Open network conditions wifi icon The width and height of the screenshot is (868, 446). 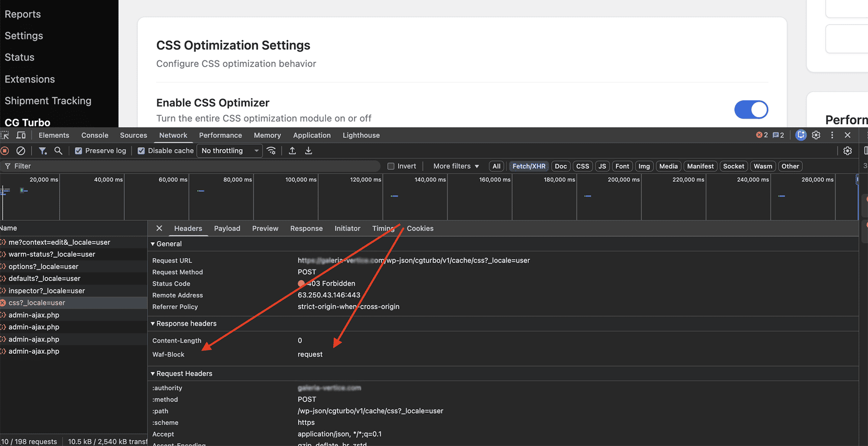pyautogui.click(x=271, y=151)
